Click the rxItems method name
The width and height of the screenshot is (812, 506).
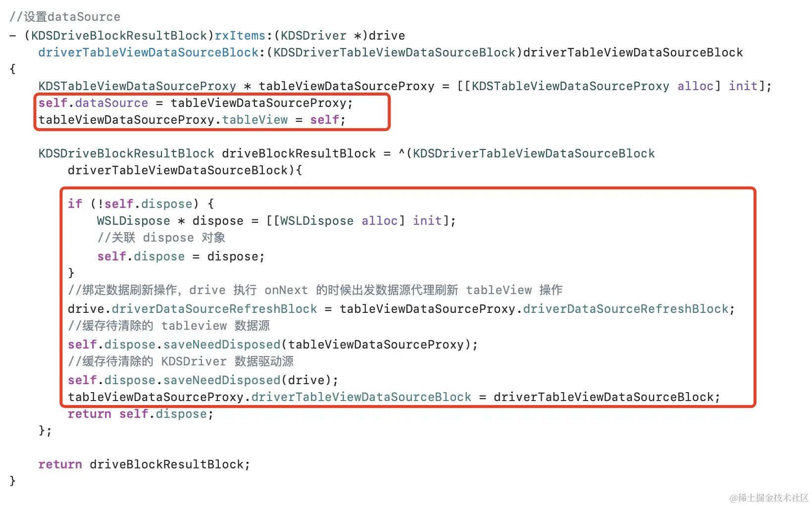[240, 36]
